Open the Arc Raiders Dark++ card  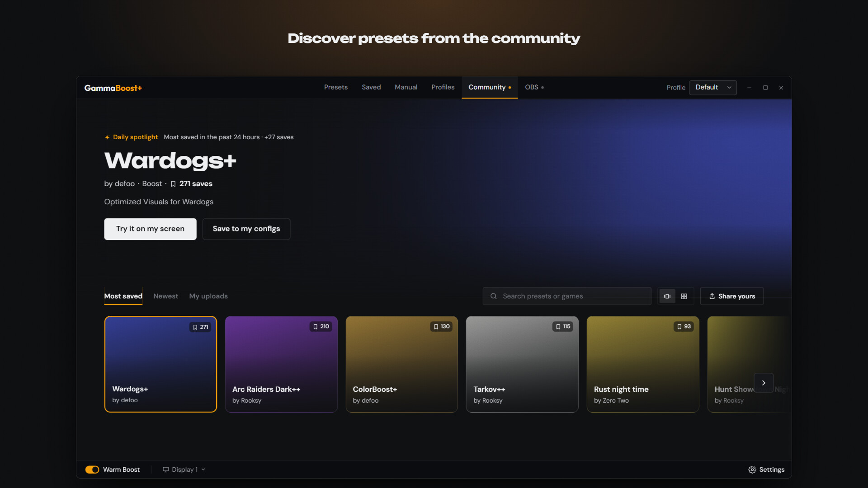coord(281,364)
